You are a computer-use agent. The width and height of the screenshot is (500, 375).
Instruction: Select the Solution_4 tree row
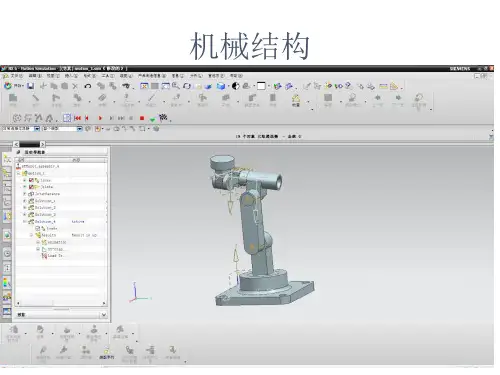tap(62, 221)
